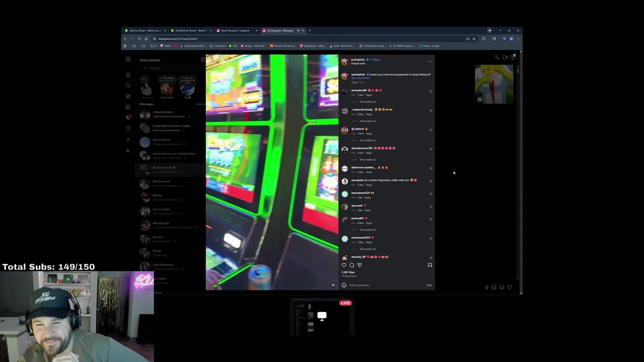Attach a photo with the image icon

point(494,287)
